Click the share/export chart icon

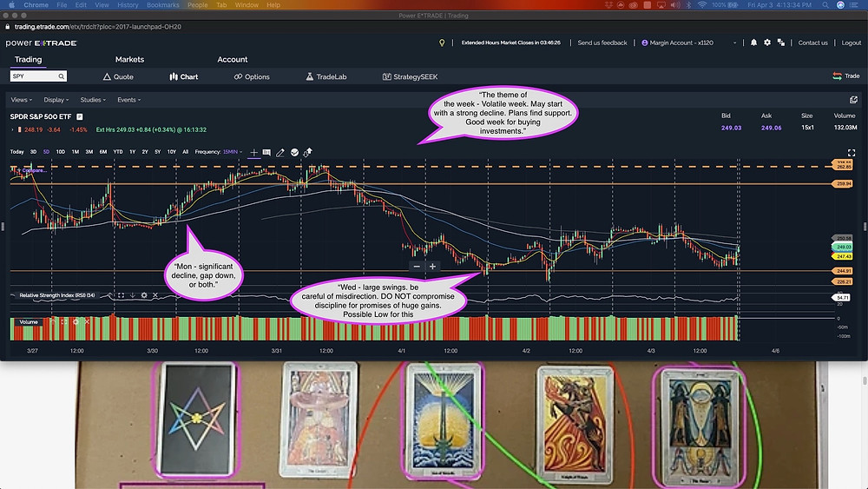tap(308, 152)
